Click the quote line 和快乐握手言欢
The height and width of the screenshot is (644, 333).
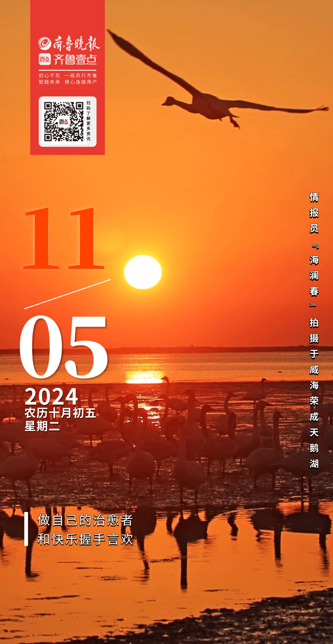point(85,539)
